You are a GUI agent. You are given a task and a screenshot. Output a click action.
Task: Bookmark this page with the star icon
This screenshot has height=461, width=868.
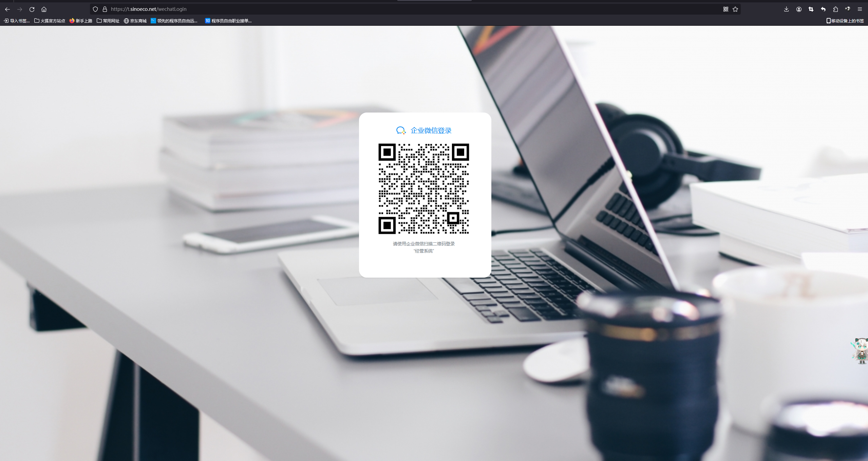(735, 9)
